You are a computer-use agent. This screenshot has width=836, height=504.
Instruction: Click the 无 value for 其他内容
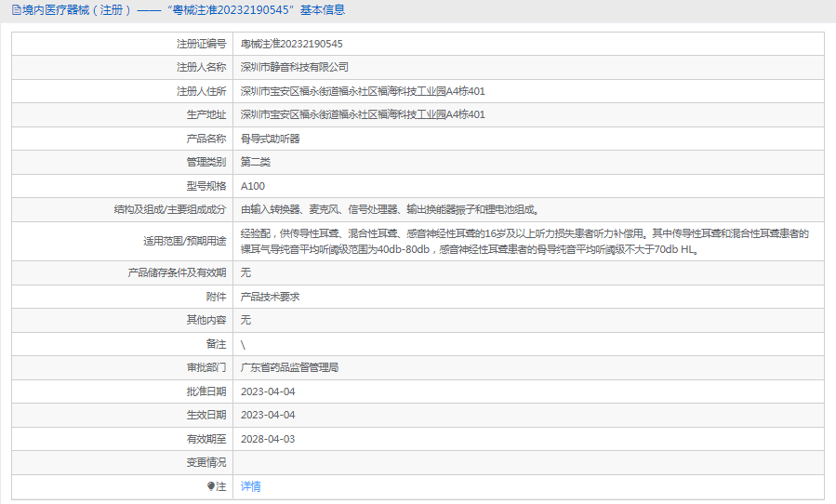pyautogui.click(x=245, y=320)
